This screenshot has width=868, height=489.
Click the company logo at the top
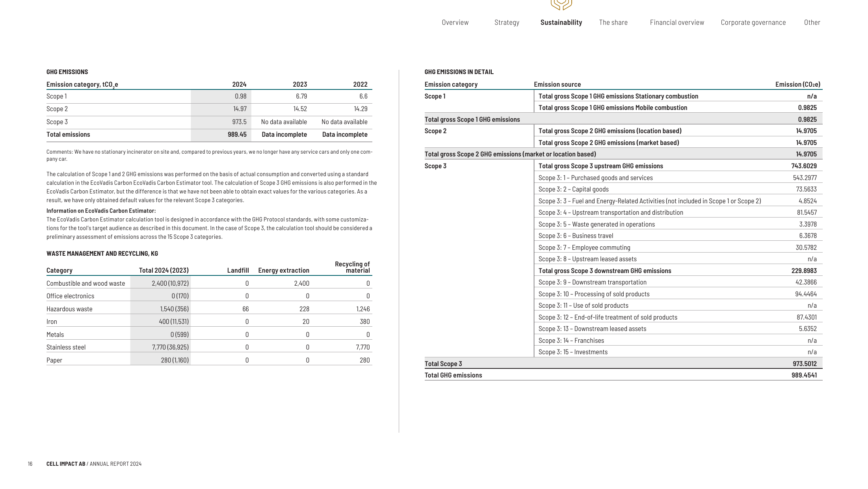pos(561,4)
